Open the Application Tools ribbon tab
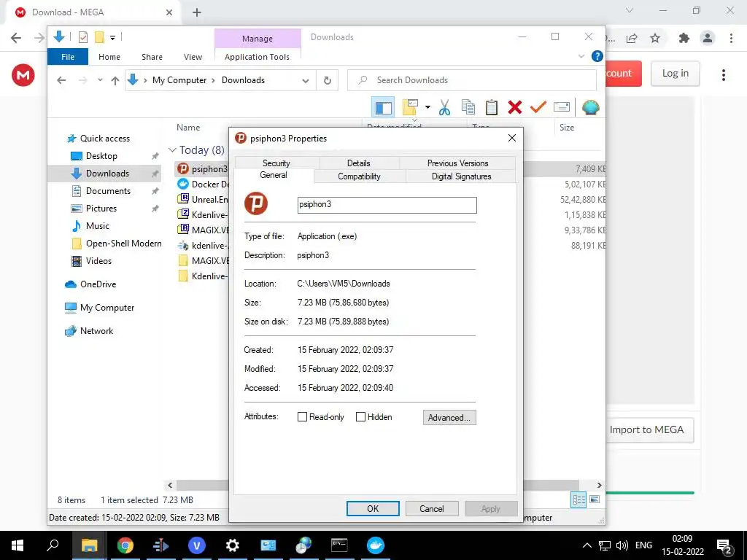Image resolution: width=747 pixels, height=560 pixels. (x=258, y=57)
